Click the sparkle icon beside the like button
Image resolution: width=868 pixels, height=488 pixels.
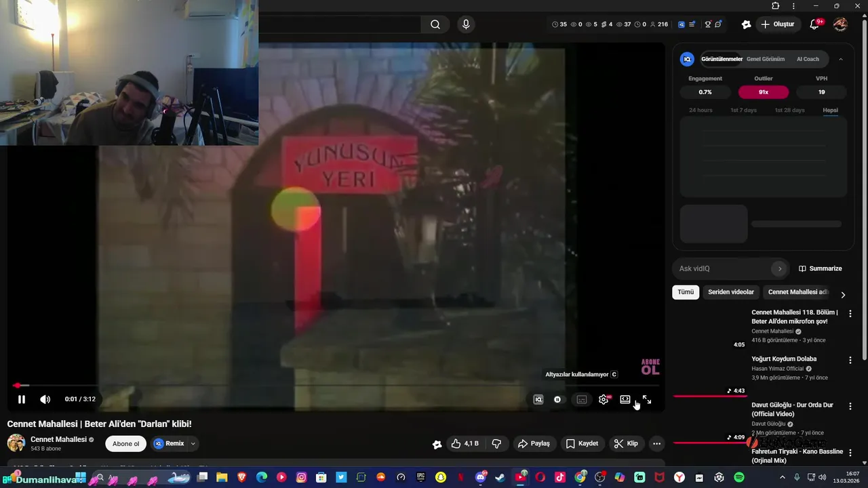click(437, 444)
